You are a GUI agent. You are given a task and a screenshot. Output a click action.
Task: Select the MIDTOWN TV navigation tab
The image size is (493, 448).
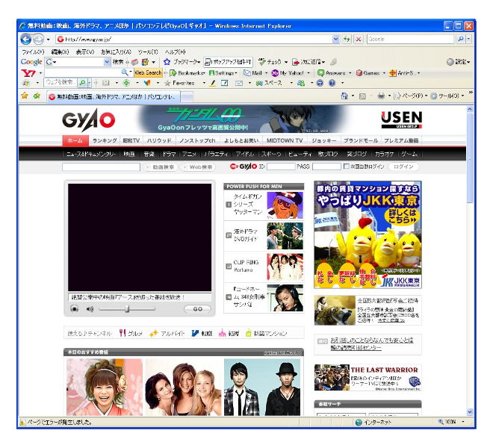click(x=282, y=140)
